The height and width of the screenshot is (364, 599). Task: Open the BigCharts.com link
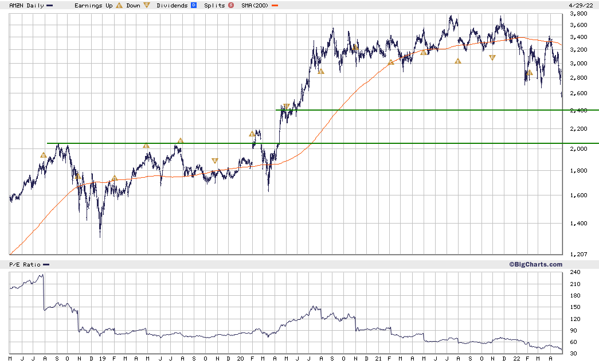pyautogui.click(x=535, y=264)
